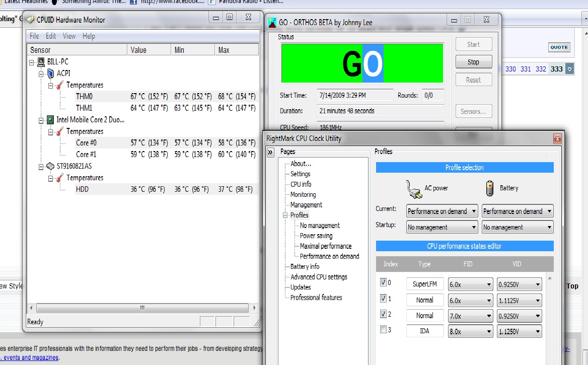Click the Value column header
Image resolution: width=588 pixels, height=365 pixels.
click(x=149, y=50)
